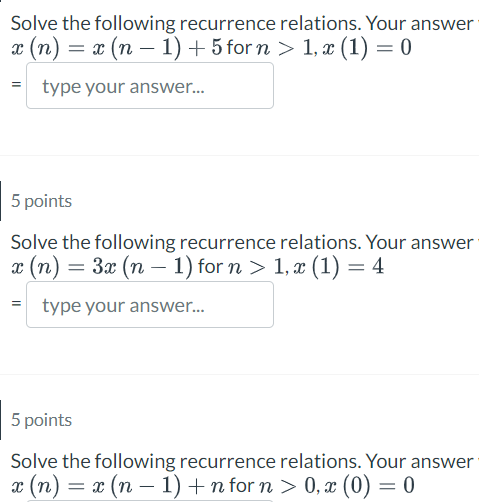Click the divider line below first answer box
Image resolution: width=479 pixels, height=502 pixels.
(x=239, y=155)
